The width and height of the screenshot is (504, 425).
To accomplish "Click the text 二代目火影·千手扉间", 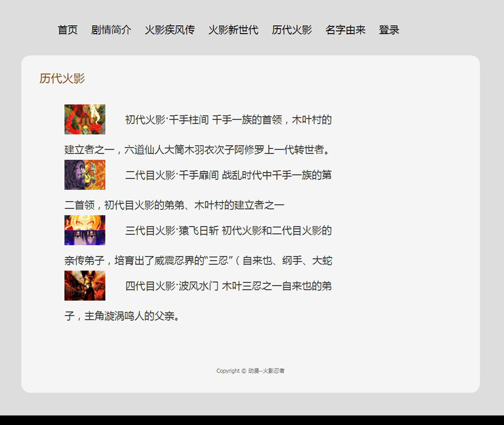I will [172, 175].
